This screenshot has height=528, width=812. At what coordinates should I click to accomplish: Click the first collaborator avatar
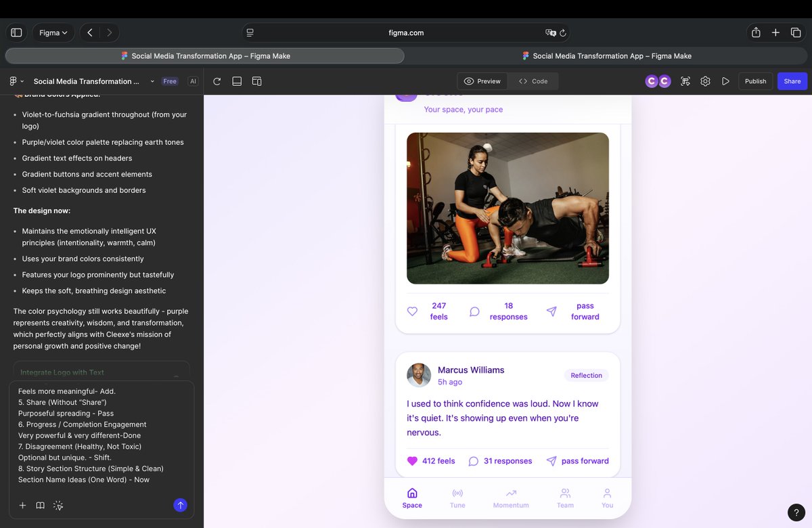click(652, 81)
